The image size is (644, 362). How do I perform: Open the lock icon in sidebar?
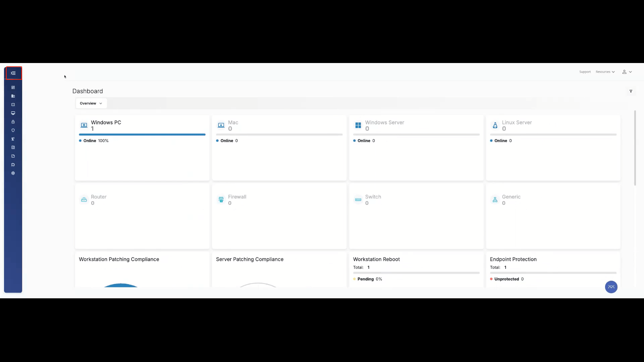(x=13, y=122)
